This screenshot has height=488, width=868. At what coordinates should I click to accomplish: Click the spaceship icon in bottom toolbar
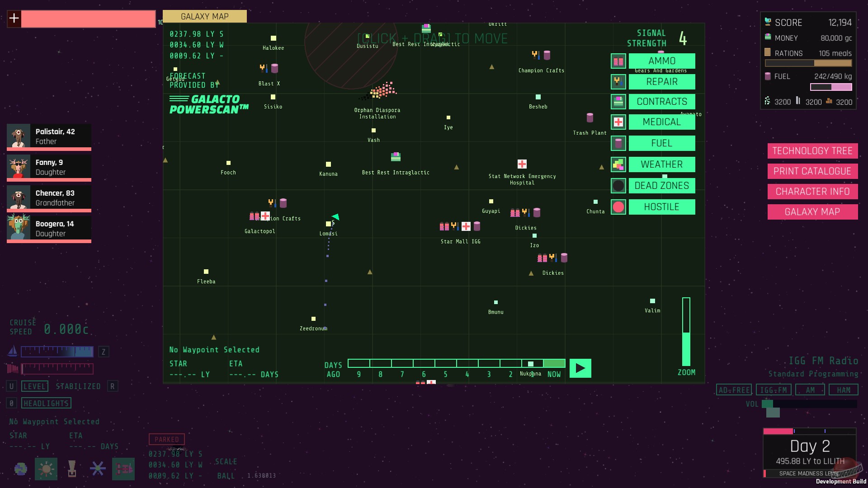(123, 469)
